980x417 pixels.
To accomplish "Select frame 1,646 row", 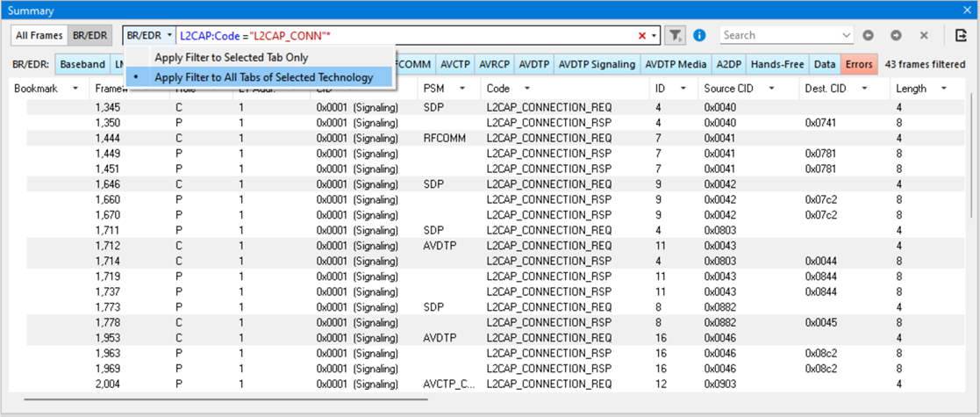I will tap(494, 183).
